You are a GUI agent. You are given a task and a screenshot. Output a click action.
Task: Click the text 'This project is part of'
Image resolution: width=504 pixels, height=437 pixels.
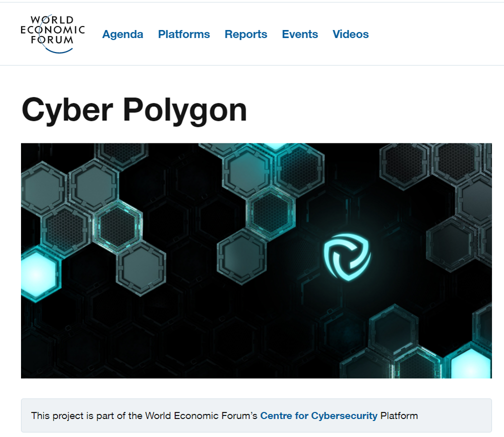click(x=78, y=415)
